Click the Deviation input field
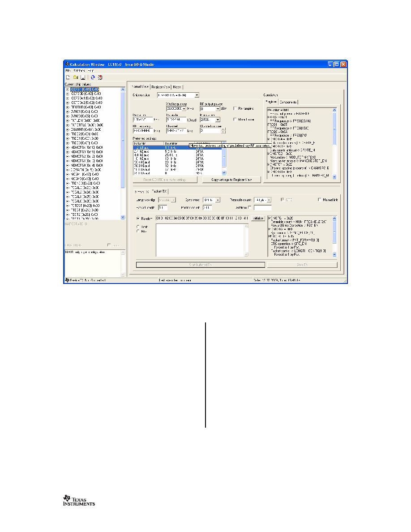Image resolution: width=411 pixels, height=532 pixels. click(143, 120)
